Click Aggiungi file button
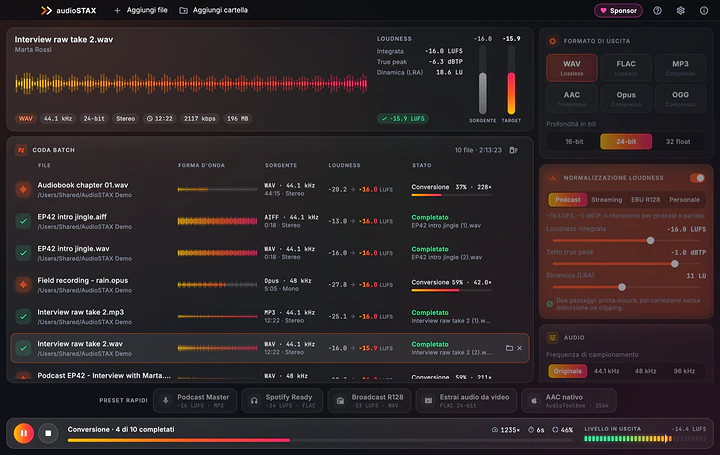720x455 pixels. (x=141, y=10)
